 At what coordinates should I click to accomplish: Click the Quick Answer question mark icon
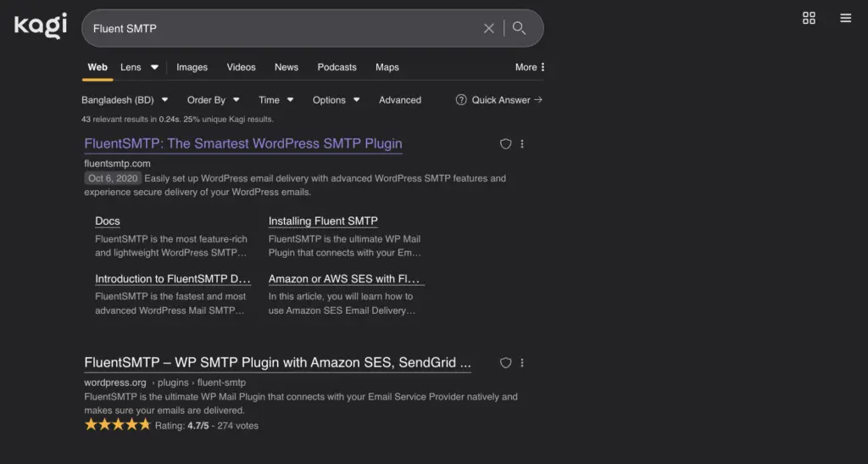tap(460, 99)
